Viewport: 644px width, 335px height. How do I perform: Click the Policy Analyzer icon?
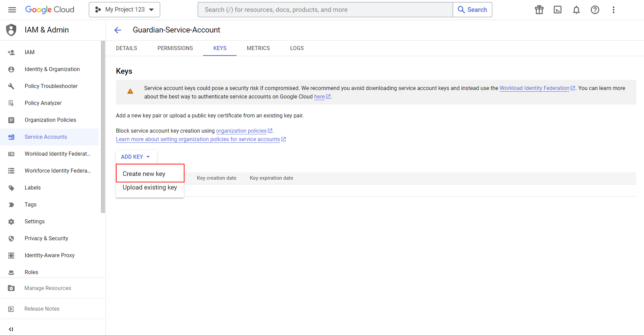(11, 103)
